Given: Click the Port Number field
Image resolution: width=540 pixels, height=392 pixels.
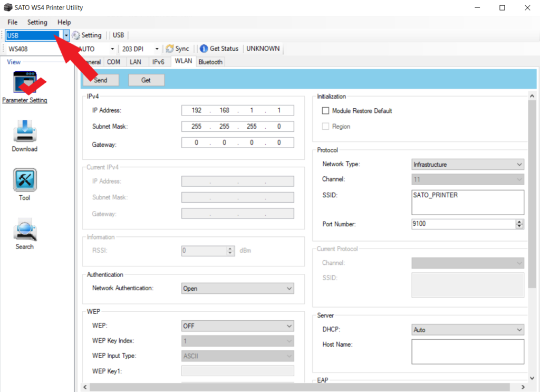Looking at the screenshot, I should click(464, 224).
